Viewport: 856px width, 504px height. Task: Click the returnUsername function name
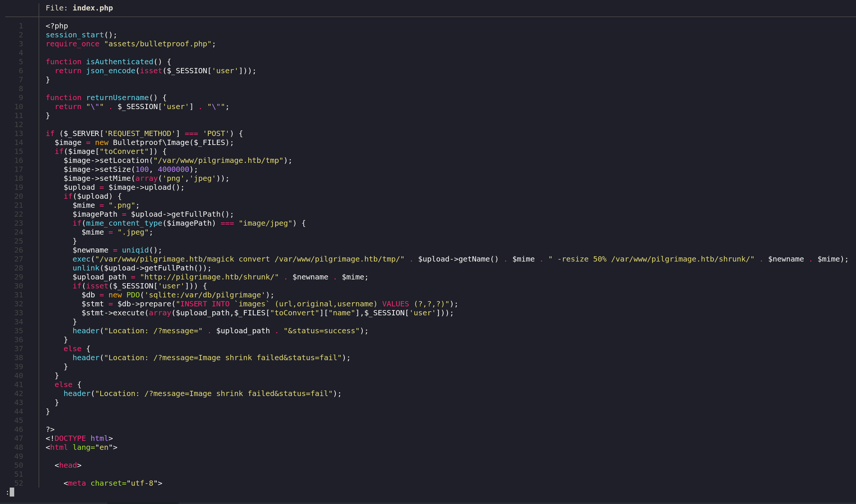click(x=117, y=98)
